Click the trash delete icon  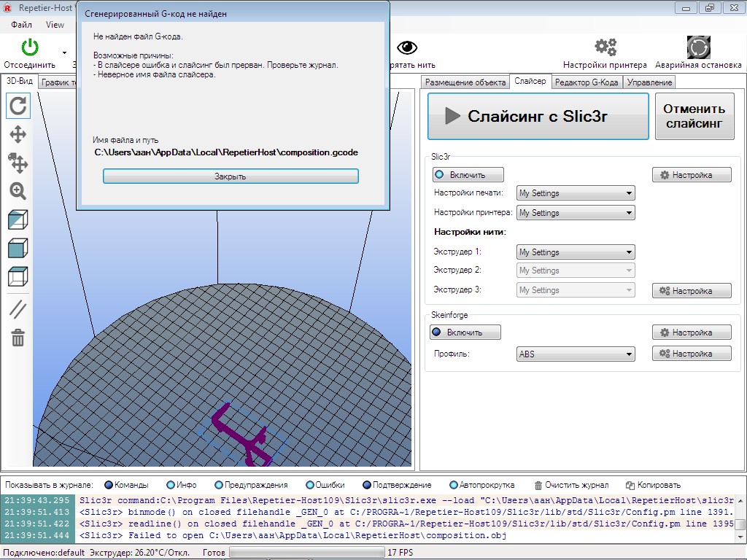coord(18,338)
